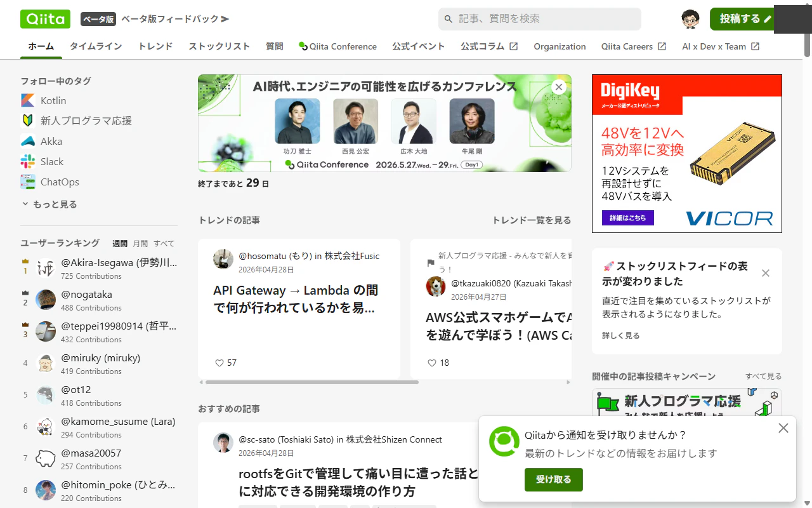Click the @miruky ranking avatar
Screen dimensions: 812x508
point(46,363)
